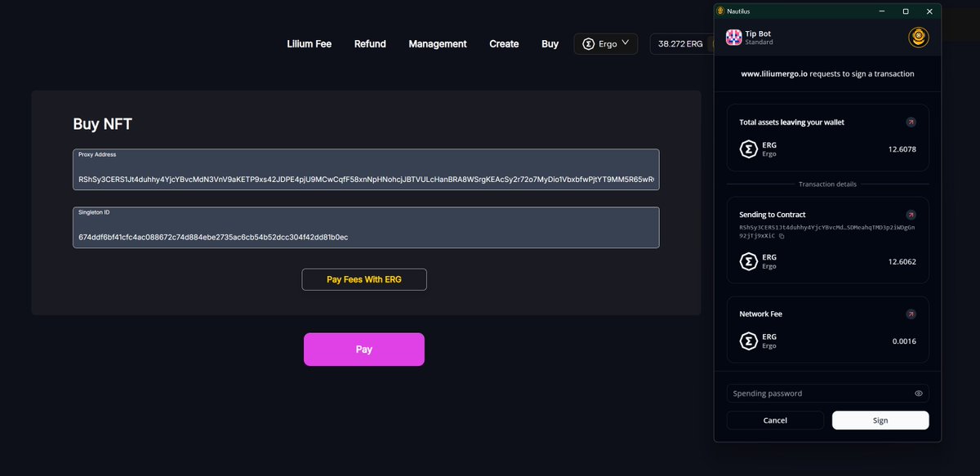This screenshot has width=980, height=476.
Task: Copy the contract address in Nautilus
Action: [782, 236]
